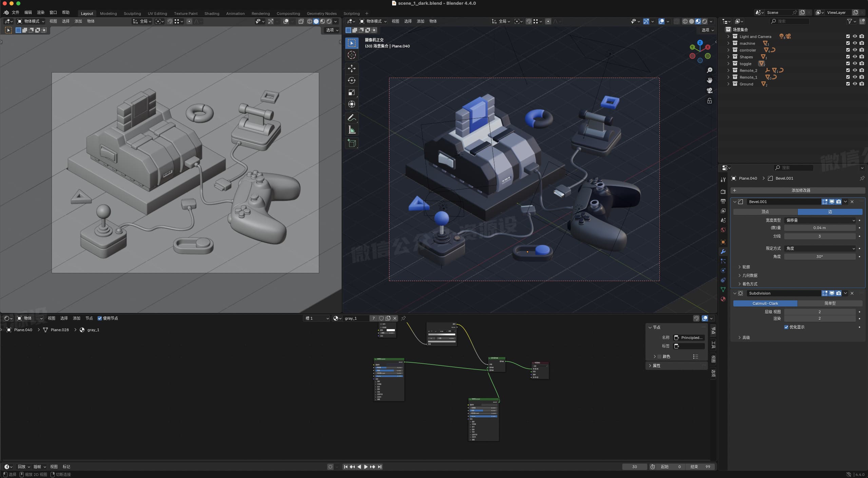Screen dimensions: 868x478
Task: Toggle eye icon for Ground collection
Action: click(x=855, y=84)
